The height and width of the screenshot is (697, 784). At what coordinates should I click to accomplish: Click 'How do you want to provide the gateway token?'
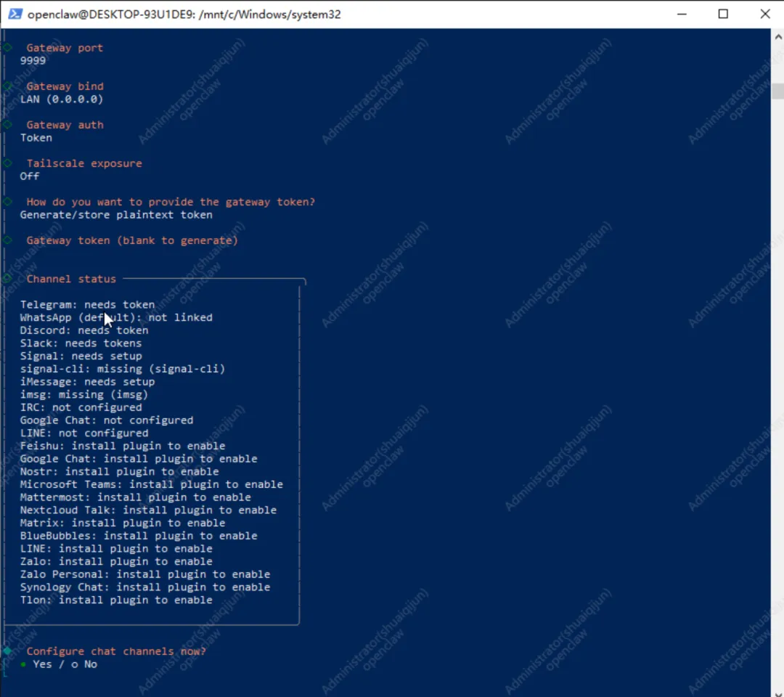click(171, 202)
